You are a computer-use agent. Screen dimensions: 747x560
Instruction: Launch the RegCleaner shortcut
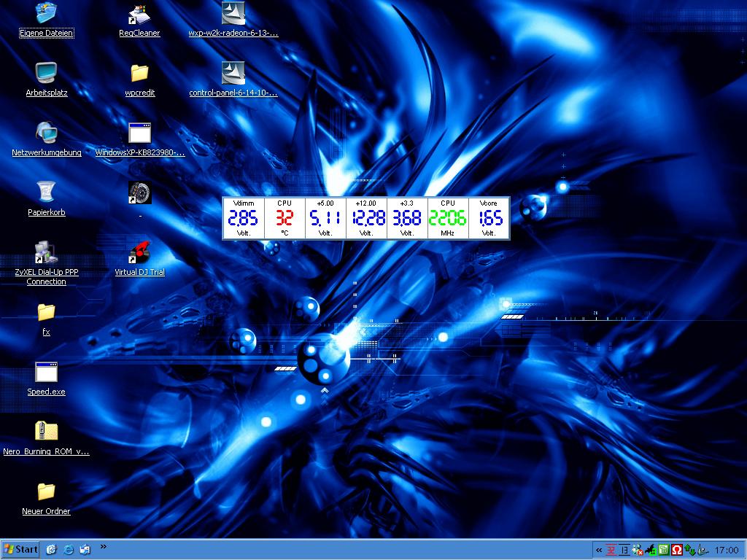pos(139,14)
